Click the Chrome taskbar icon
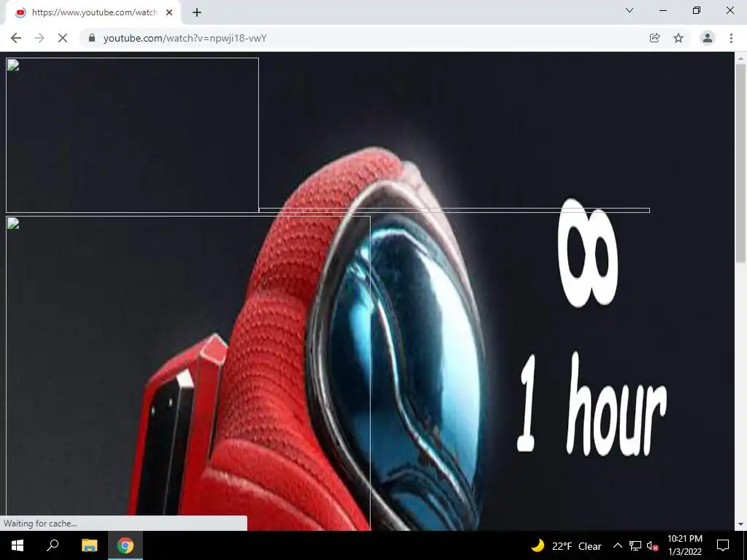 (x=125, y=545)
